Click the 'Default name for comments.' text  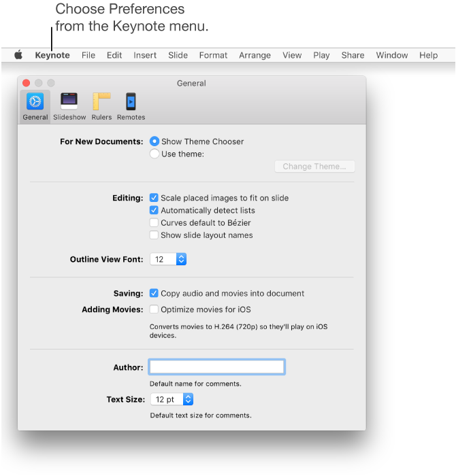point(195,384)
